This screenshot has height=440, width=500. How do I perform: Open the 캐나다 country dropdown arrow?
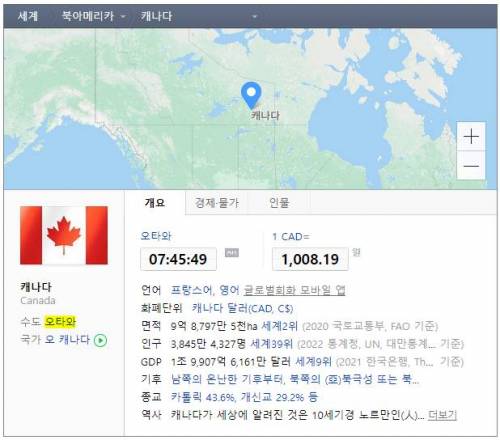[255, 16]
